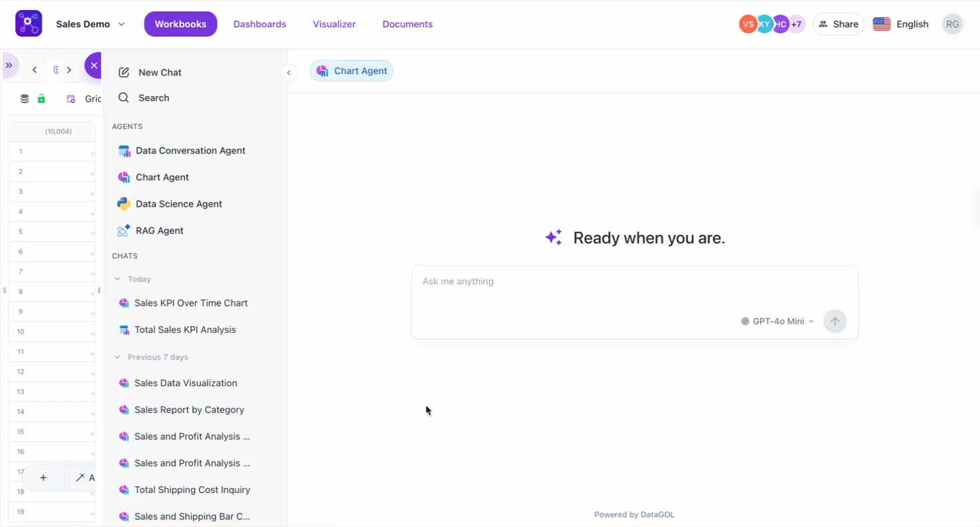The width and height of the screenshot is (980, 527).
Task: Start a New Chat
Action: coord(160,73)
